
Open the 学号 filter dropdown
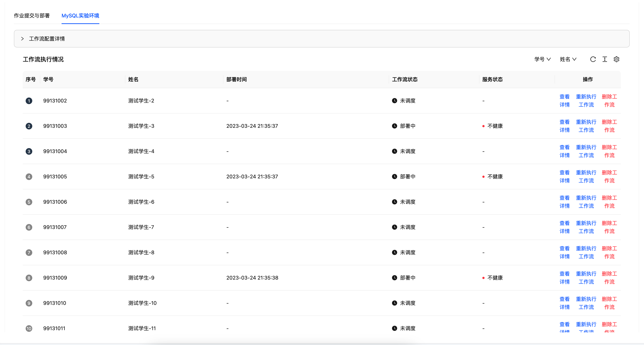pos(542,59)
